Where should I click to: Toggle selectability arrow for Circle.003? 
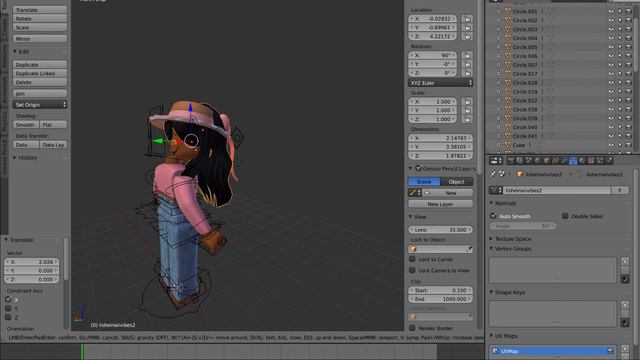pos(620,29)
